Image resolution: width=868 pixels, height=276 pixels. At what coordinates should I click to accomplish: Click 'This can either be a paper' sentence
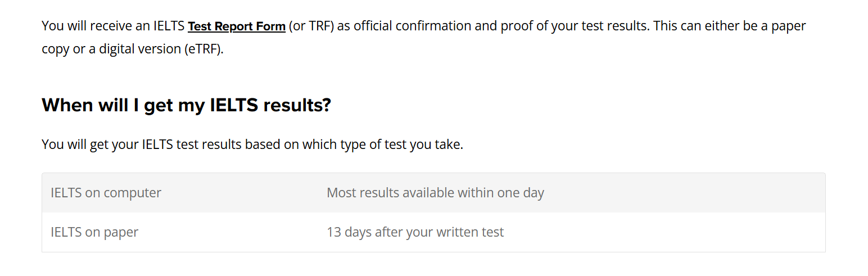coord(730,26)
